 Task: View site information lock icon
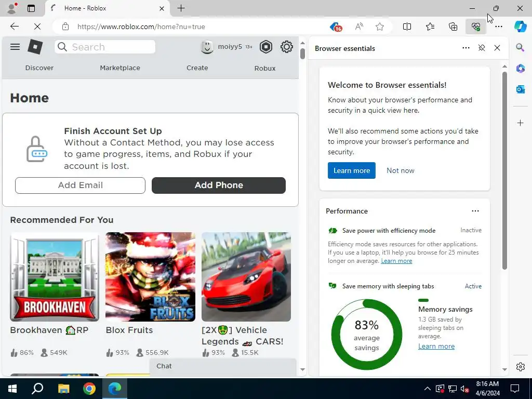coord(65,26)
